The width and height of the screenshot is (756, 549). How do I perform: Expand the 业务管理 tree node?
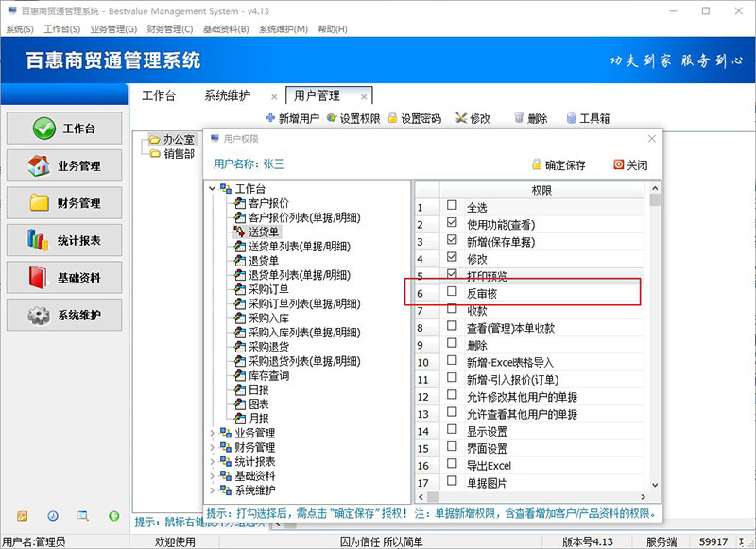(212, 433)
